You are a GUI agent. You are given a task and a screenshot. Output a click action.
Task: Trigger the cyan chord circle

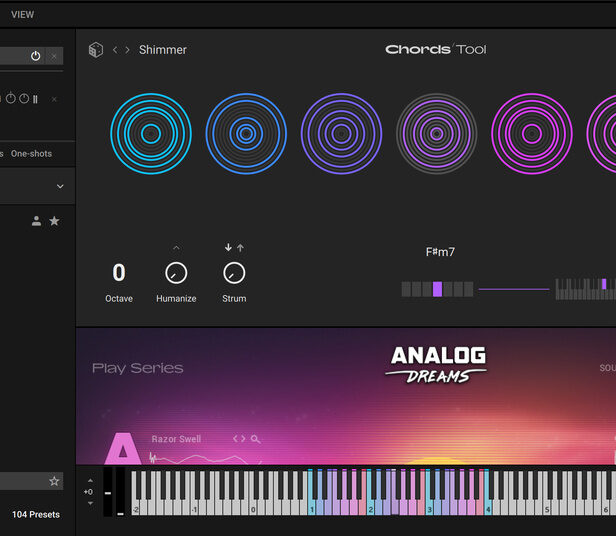coord(151,134)
